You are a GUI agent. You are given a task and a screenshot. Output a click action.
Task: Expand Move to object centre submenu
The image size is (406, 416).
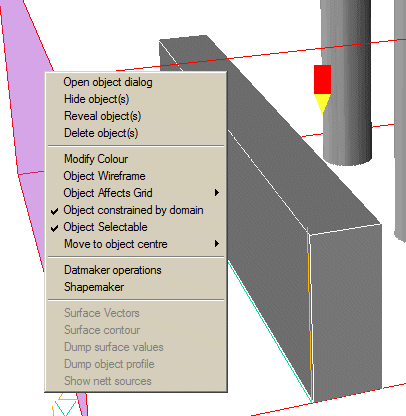coord(136,244)
